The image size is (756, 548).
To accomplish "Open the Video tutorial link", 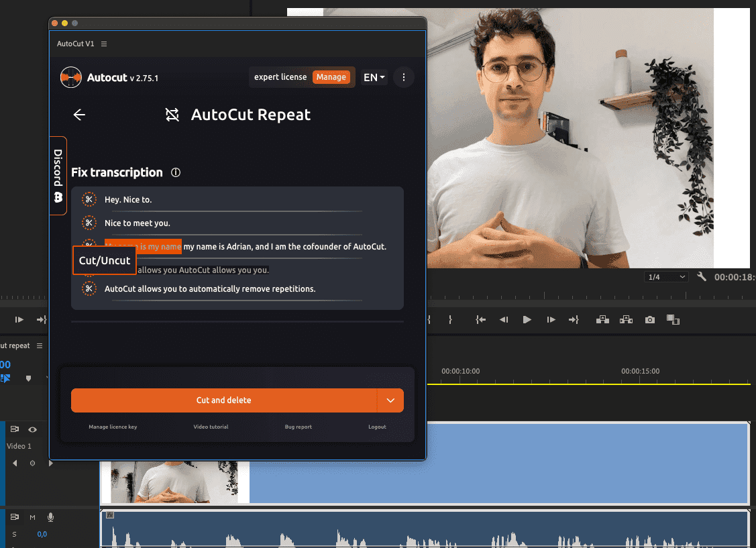I will (211, 427).
